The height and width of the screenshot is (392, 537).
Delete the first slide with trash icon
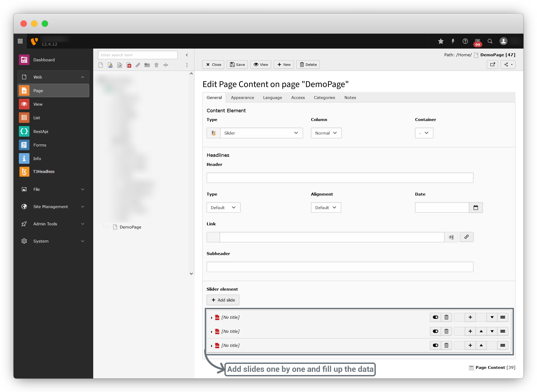point(446,317)
